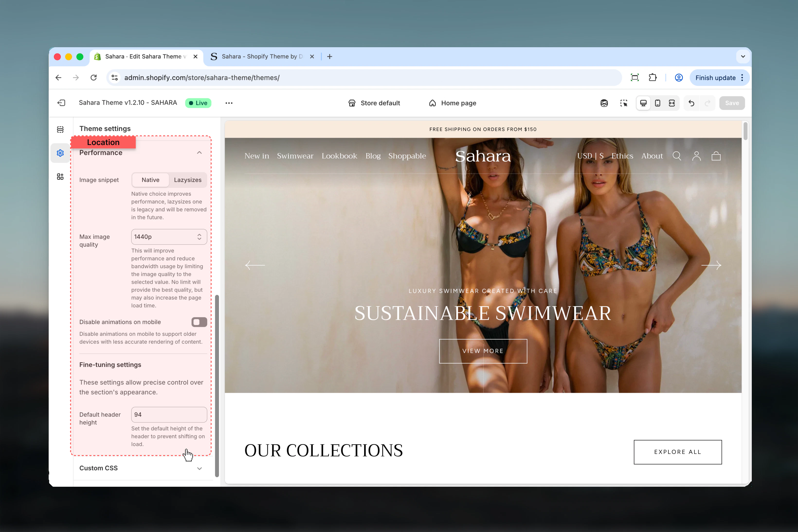Image resolution: width=798 pixels, height=532 pixels.
Task: Close the Sahara Shopify Theme tab
Action: coord(312,57)
